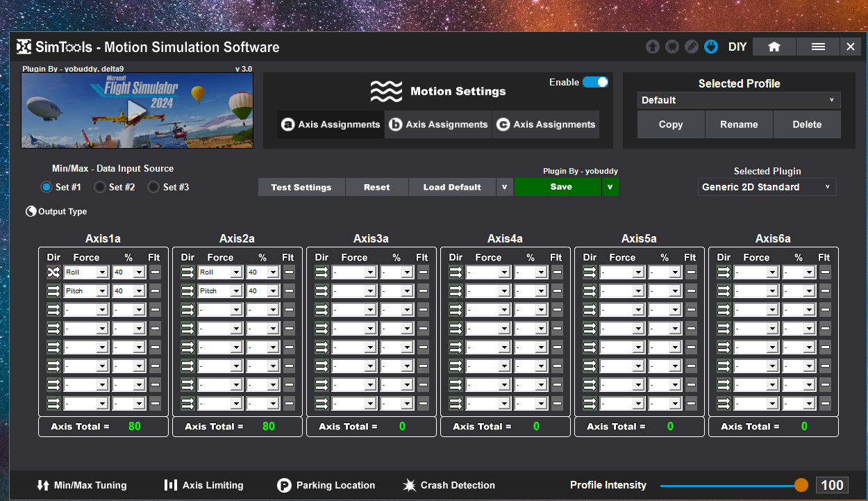Switch to Axis Assignments tab B
Image resolution: width=868 pixels, height=501 pixels.
point(438,124)
